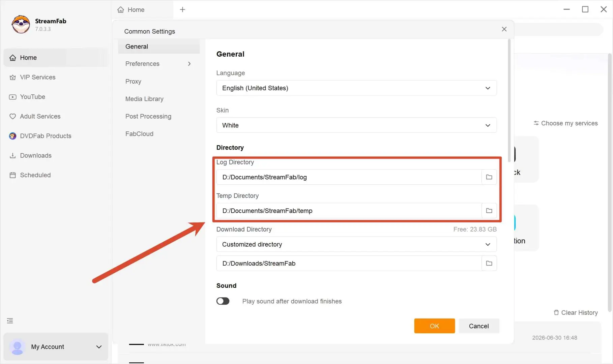Expand the Preferences submenu chevron

click(189, 64)
